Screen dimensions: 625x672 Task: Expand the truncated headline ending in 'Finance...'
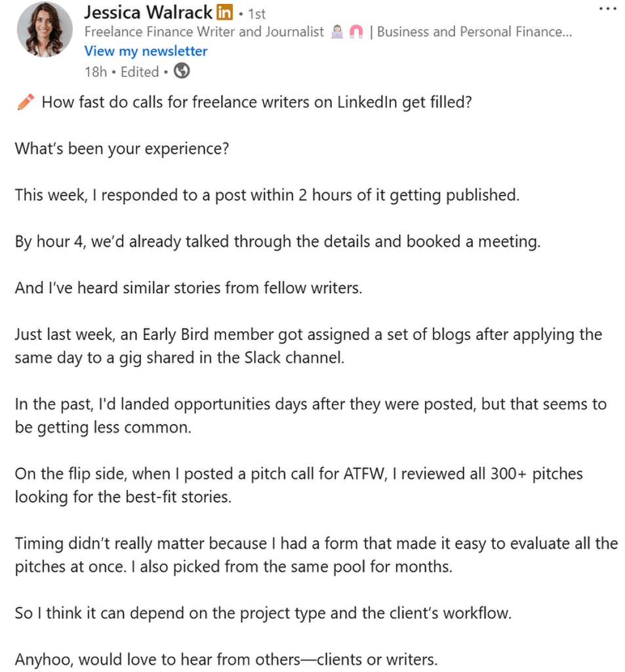pos(565,31)
